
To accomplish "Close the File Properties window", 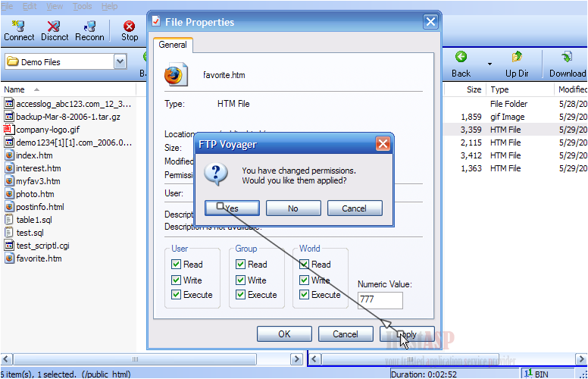I will pyautogui.click(x=430, y=22).
